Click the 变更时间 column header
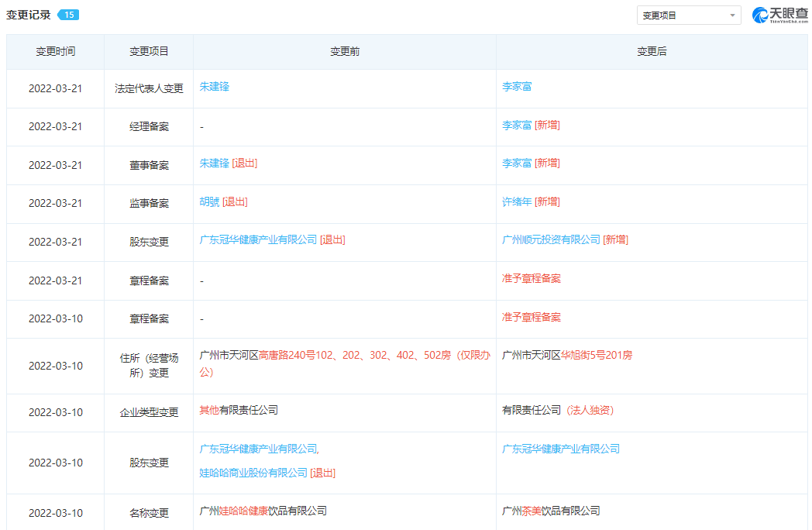Screen dimensions: 812x530 [56, 51]
